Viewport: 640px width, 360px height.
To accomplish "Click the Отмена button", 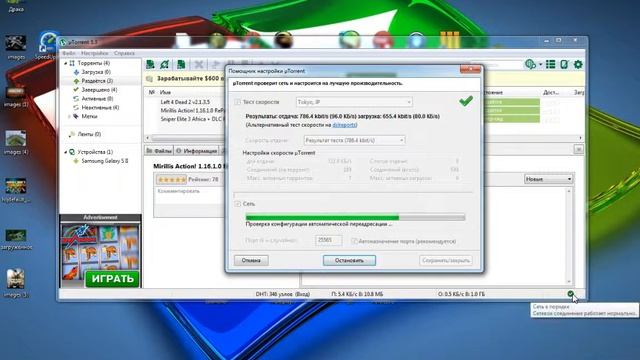I will pyautogui.click(x=251, y=260).
